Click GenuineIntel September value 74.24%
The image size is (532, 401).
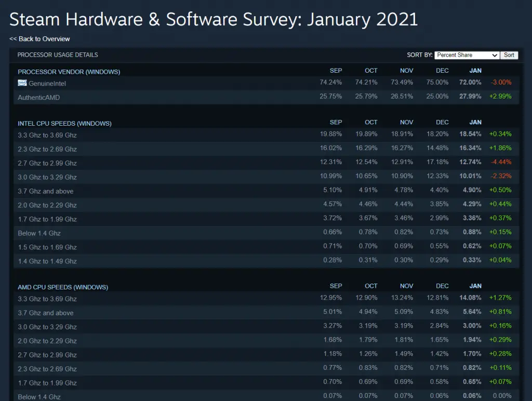330,83
